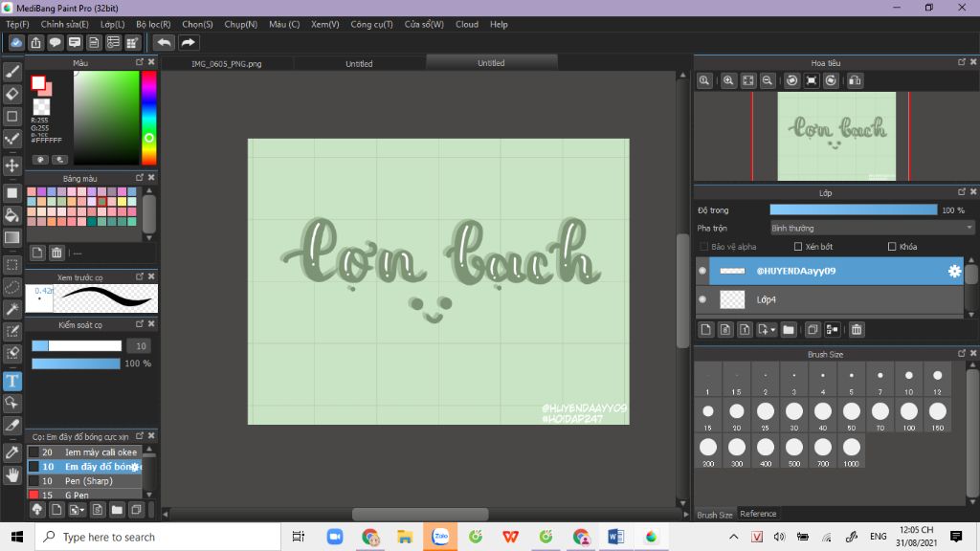This screenshot has height=551, width=980.
Task: Open Microsoft Word from the taskbar
Action: tap(615, 537)
